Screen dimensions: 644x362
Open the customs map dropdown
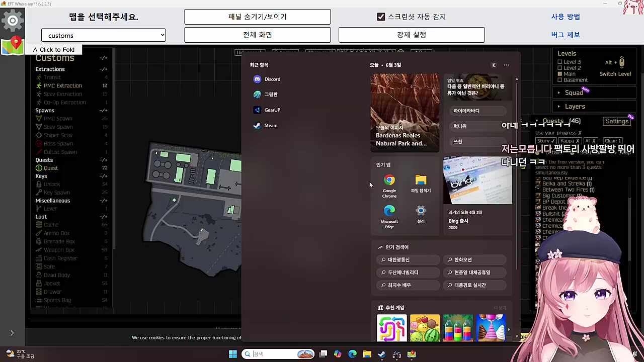[103, 35]
